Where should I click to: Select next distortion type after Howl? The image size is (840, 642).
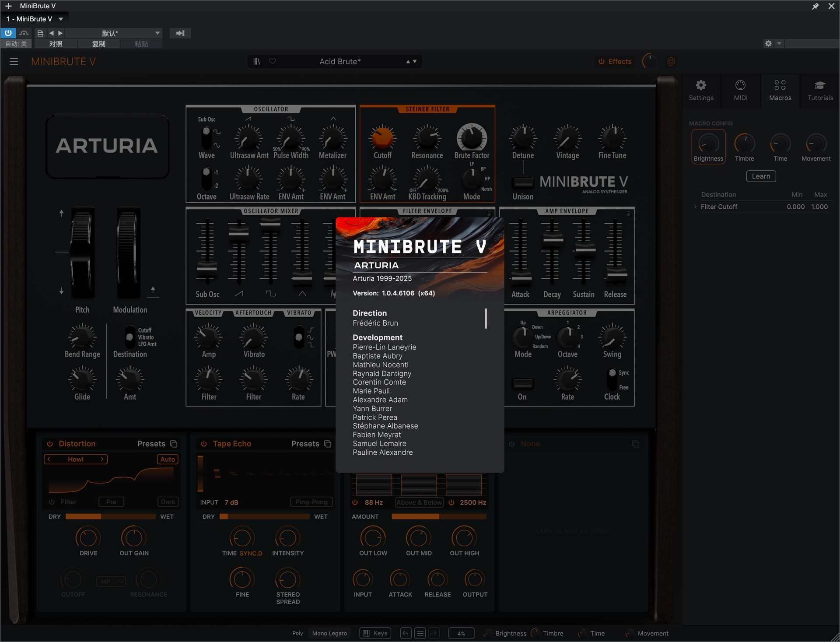102,459
